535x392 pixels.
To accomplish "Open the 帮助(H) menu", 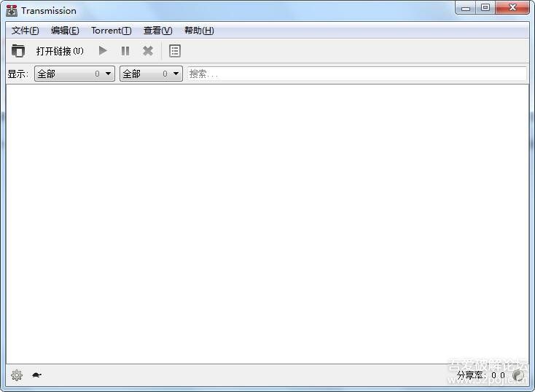I will [x=199, y=31].
